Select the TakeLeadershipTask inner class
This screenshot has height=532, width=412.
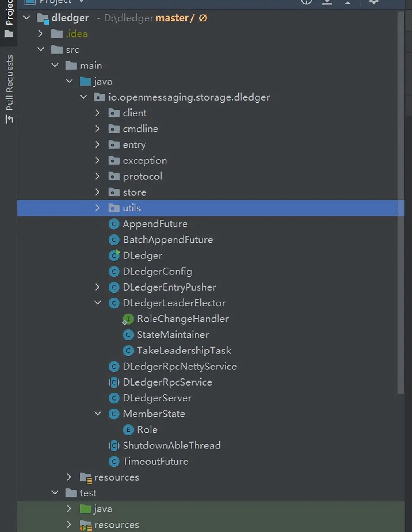coord(184,351)
